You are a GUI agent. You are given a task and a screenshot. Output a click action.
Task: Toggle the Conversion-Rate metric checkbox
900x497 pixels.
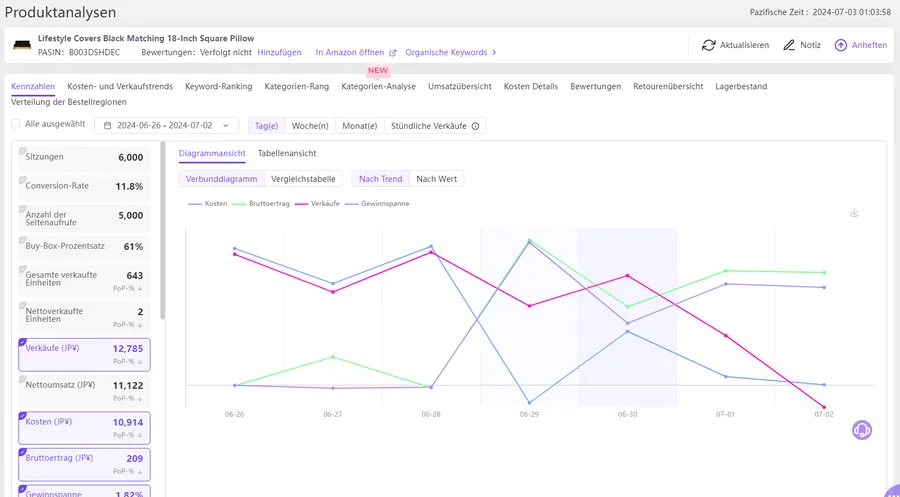[x=22, y=180]
